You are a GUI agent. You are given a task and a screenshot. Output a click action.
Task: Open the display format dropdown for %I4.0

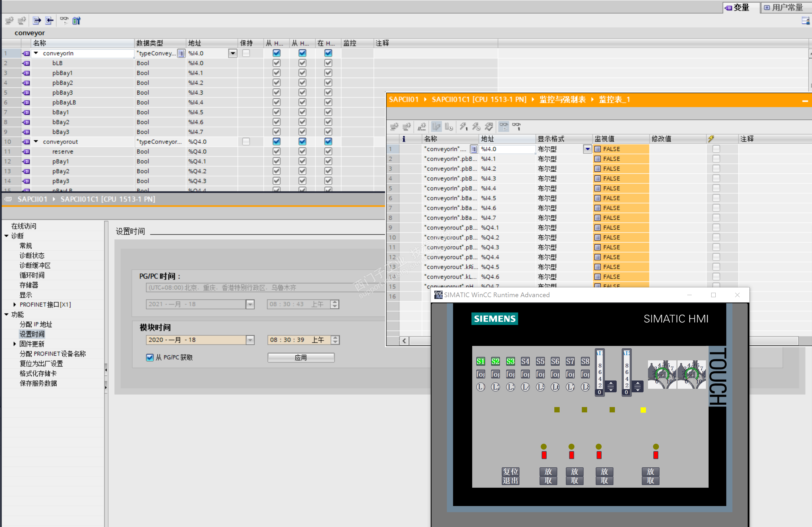(587, 149)
